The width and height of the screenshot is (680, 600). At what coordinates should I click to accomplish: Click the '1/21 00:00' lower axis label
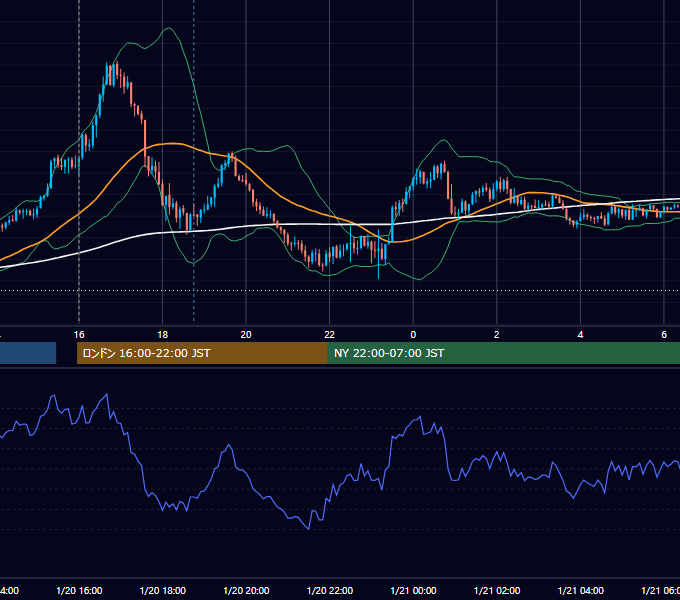pyautogui.click(x=413, y=591)
